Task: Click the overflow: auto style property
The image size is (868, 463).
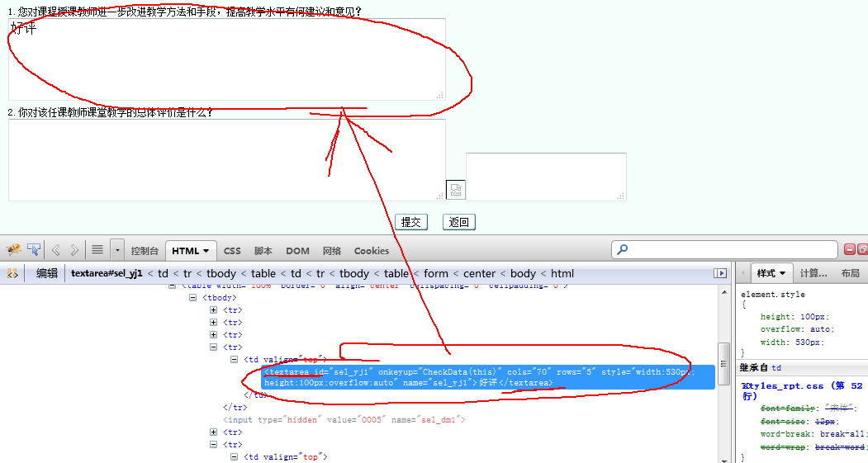Action: (x=797, y=329)
